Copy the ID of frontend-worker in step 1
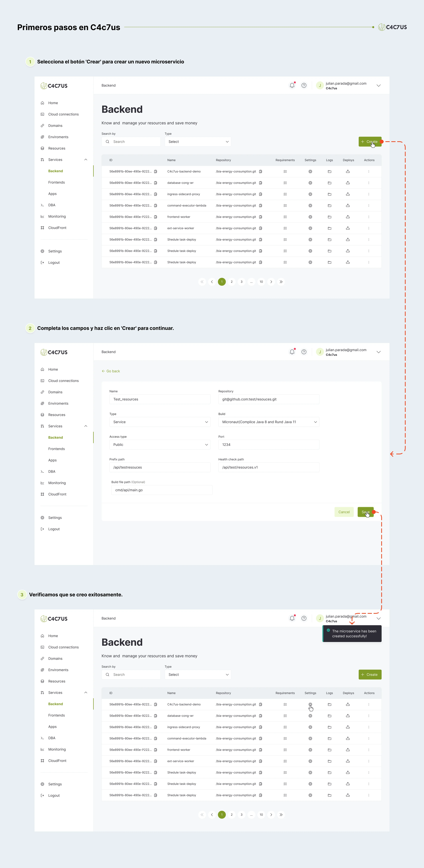 (x=156, y=217)
